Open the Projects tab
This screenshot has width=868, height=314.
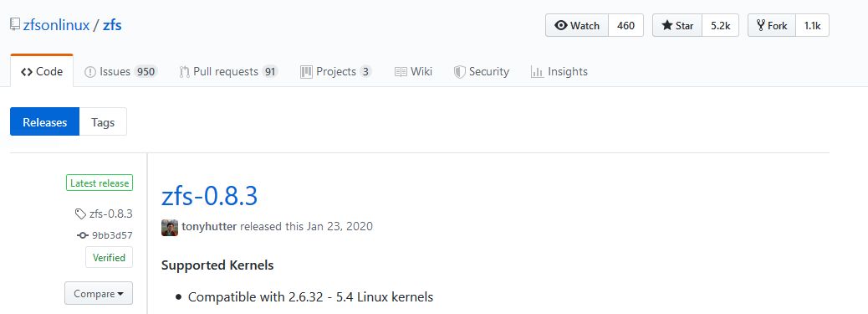(x=335, y=71)
